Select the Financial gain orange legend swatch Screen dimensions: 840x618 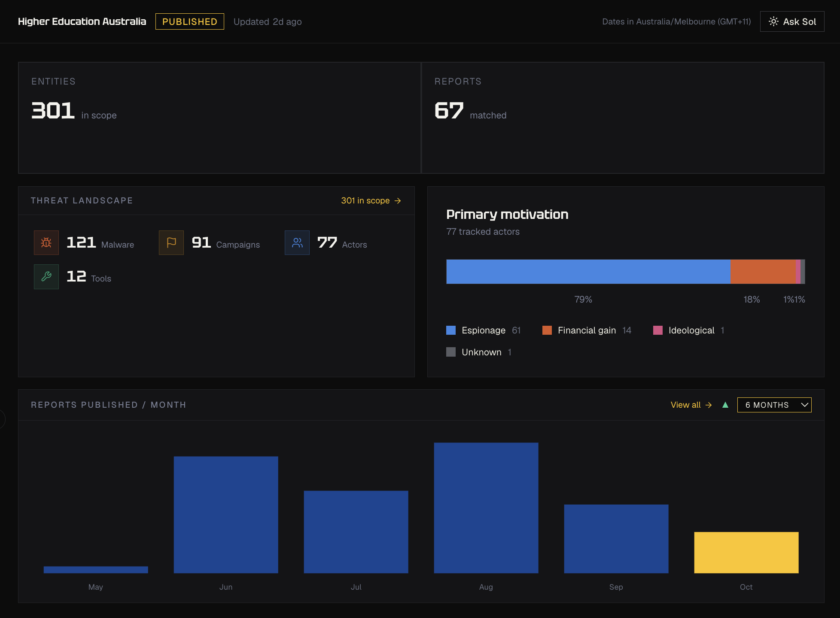click(547, 330)
